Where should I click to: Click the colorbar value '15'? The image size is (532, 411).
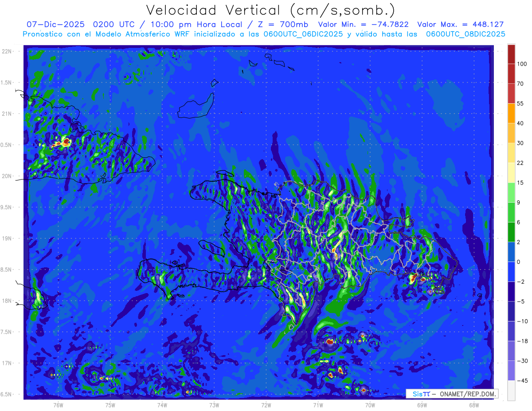coord(521,183)
